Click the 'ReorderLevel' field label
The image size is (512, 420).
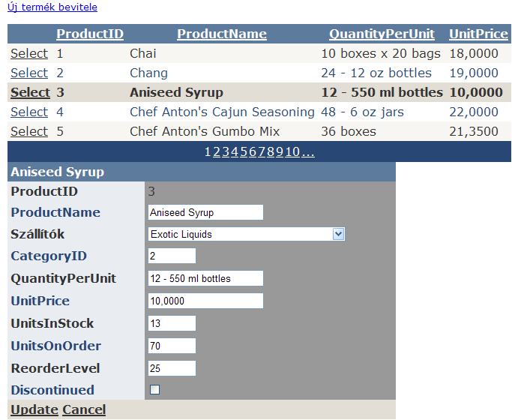click(55, 368)
